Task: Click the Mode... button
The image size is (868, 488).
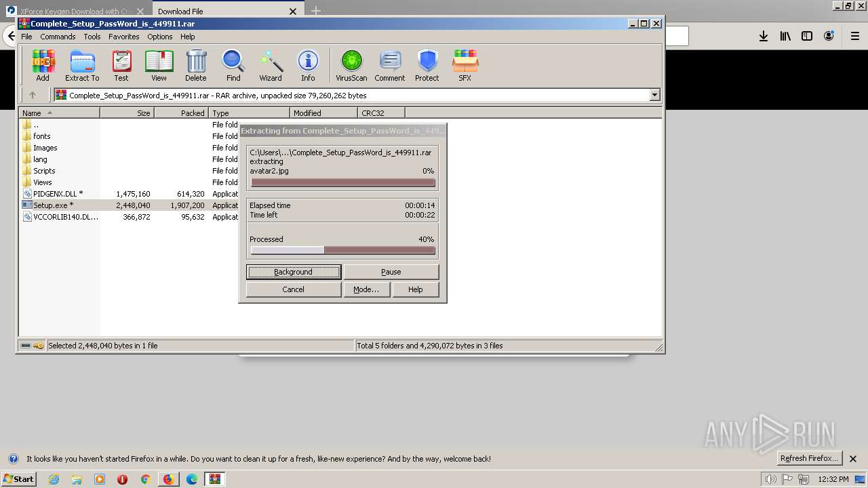Action: pos(366,289)
